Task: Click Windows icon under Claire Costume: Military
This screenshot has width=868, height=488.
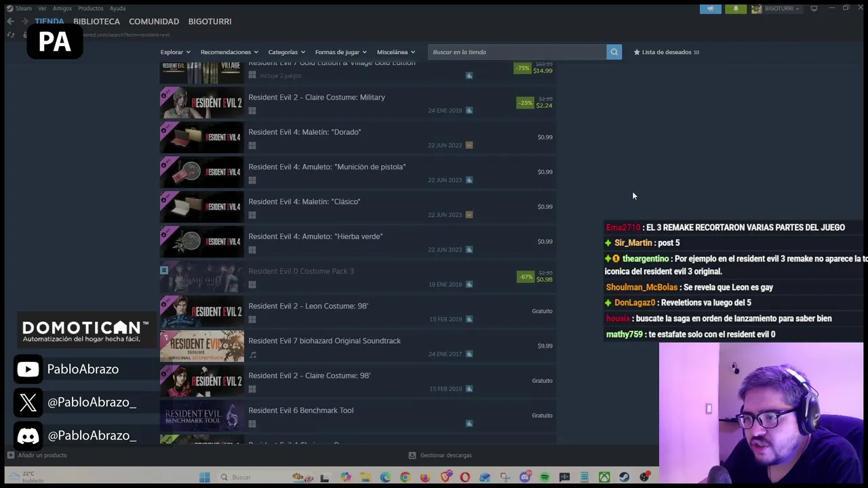Action: click(252, 110)
